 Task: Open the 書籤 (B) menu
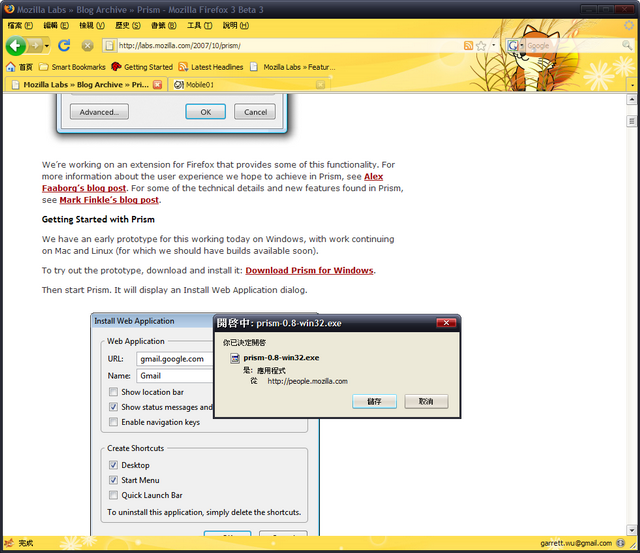coord(164,25)
